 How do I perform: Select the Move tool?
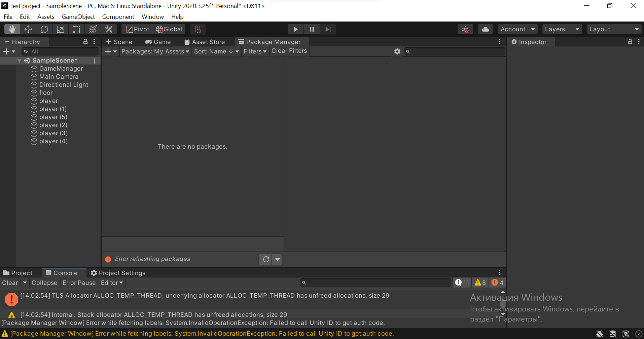(x=28, y=29)
